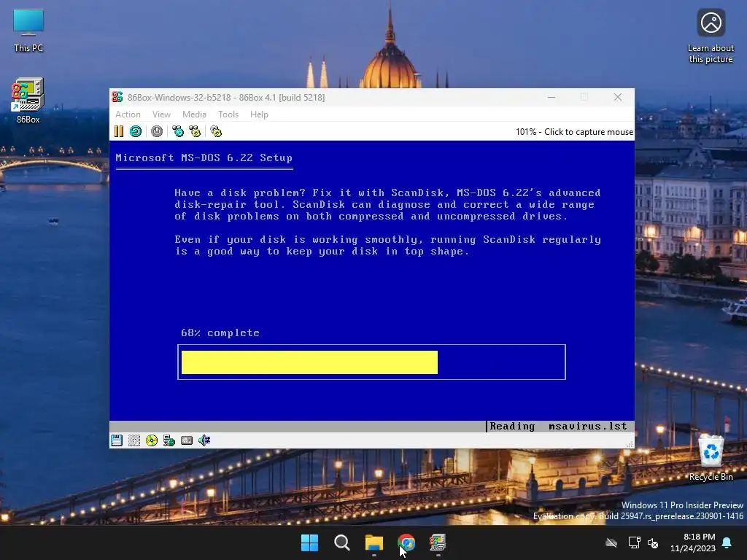
Task: Click the teal Hard reset toolbar icon
Action: pyautogui.click(x=136, y=131)
